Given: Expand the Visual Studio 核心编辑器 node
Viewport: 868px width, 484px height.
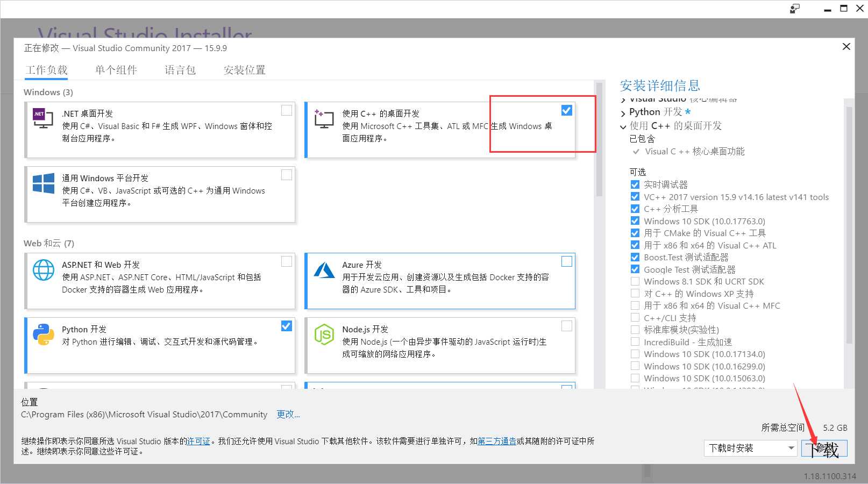Looking at the screenshot, I should 623,99.
